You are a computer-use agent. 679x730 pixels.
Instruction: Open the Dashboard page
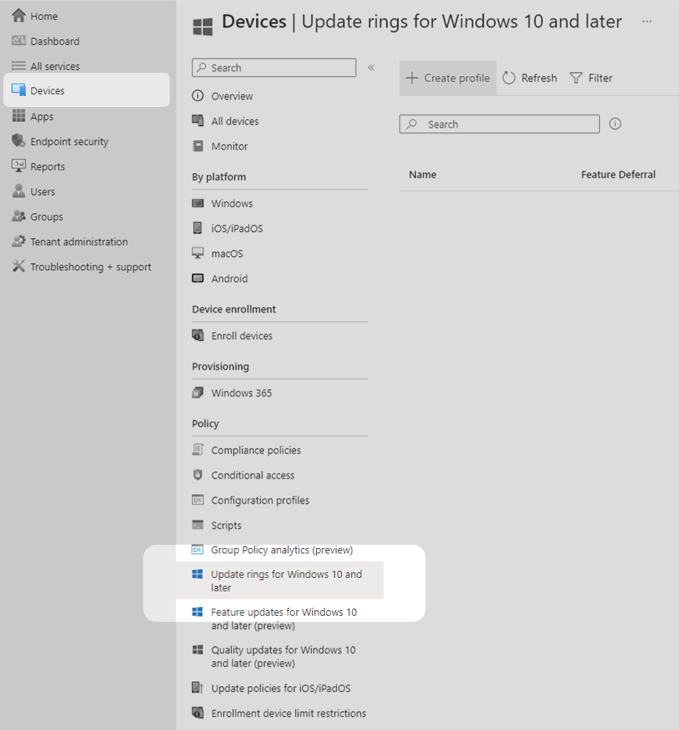[x=55, y=41]
